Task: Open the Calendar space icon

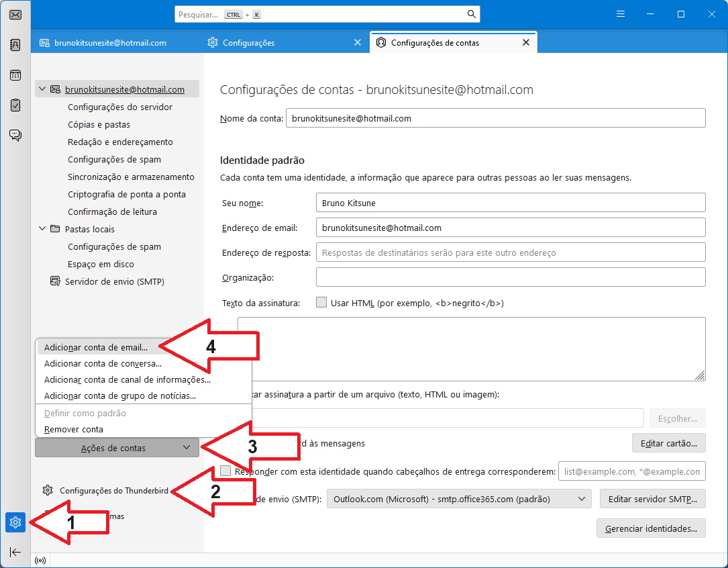Action: point(15,75)
